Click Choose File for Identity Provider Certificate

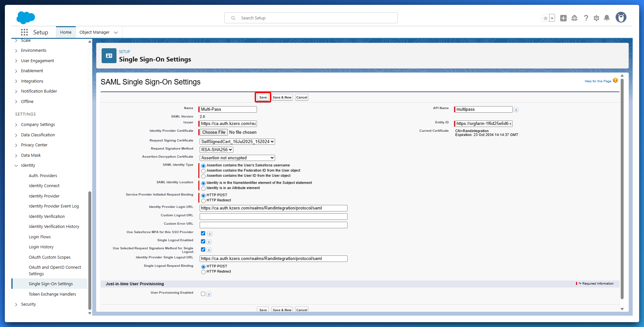tap(214, 132)
